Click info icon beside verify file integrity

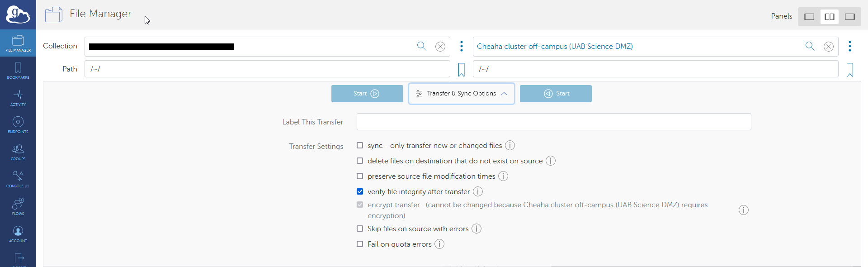pyautogui.click(x=478, y=192)
